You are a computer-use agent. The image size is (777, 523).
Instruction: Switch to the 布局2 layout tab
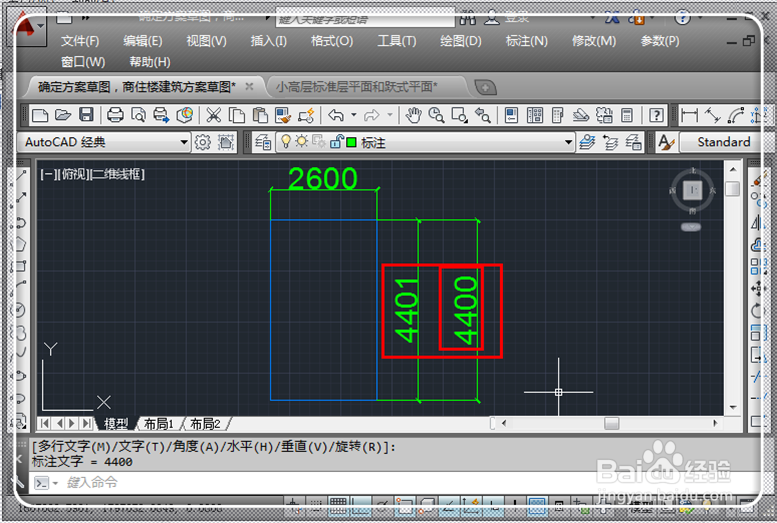[205, 424]
